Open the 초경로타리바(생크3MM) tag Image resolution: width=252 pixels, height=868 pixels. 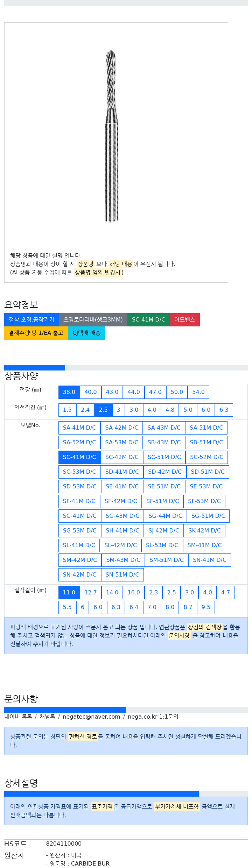pos(93,319)
